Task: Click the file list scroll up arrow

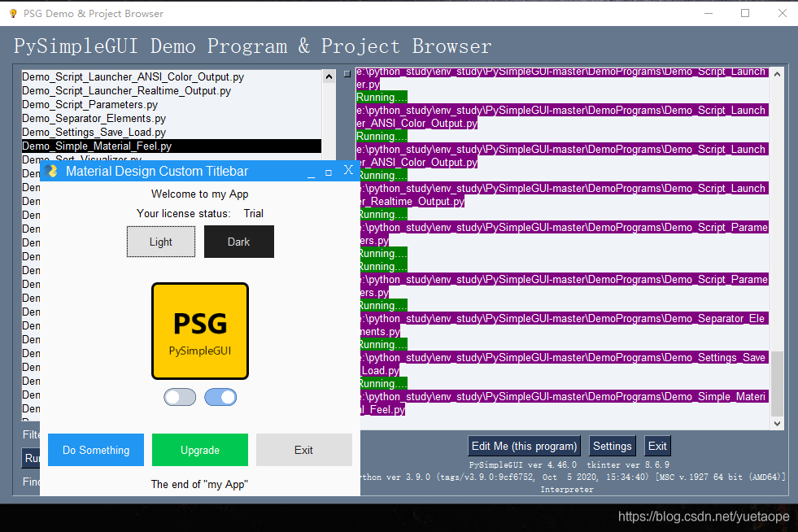Action: (x=329, y=77)
